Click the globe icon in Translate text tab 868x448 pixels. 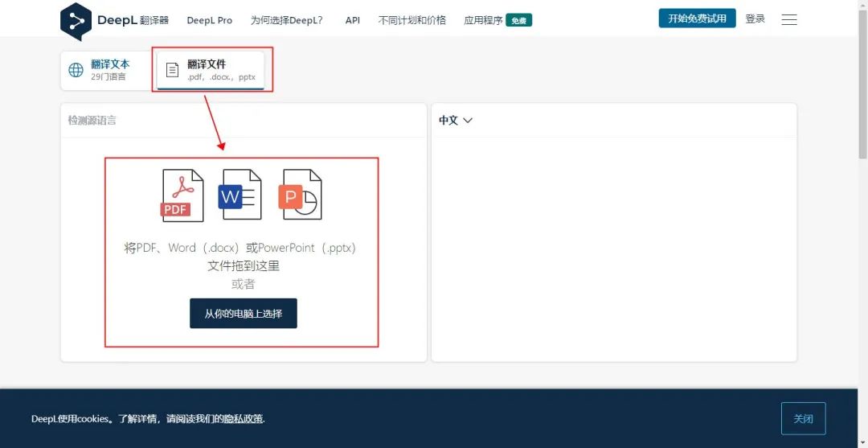coord(76,70)
